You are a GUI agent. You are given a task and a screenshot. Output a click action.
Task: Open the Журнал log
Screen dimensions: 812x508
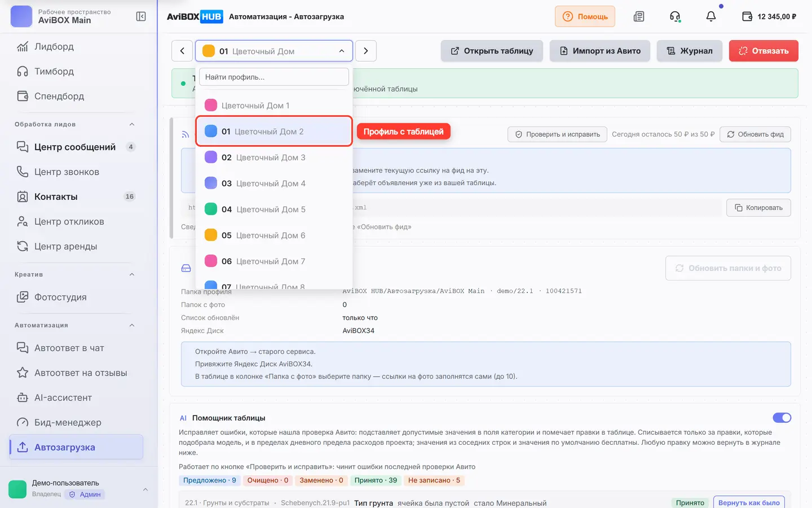(x=690, y=51)
